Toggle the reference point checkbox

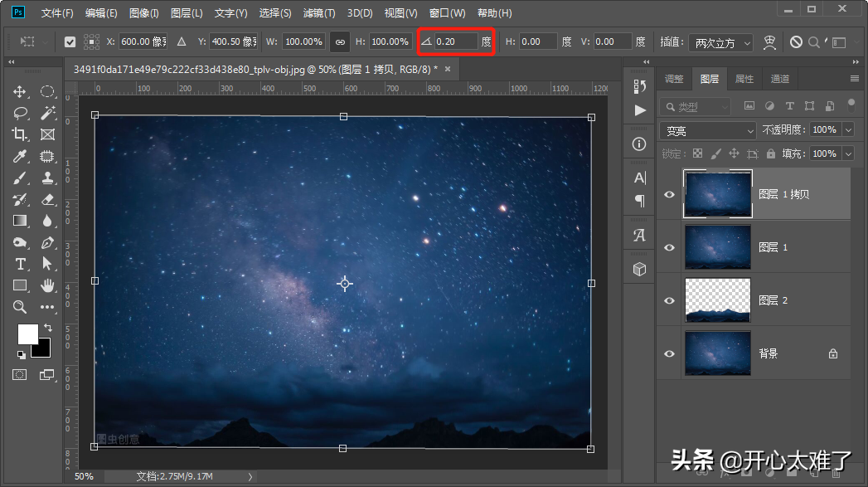pyautogui.click(x=70, y=41)
